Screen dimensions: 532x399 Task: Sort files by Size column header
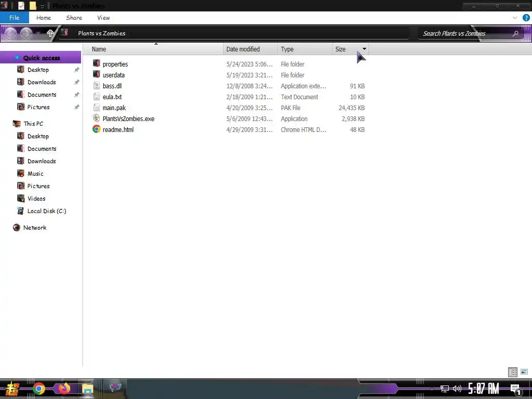click(x=346, y=49)
